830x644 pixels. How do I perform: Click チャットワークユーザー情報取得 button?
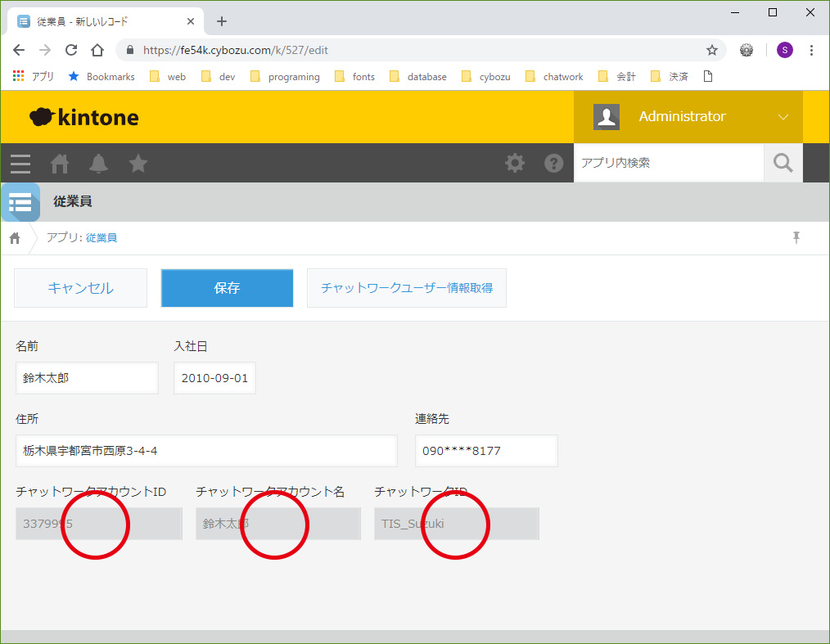(407, 288)
